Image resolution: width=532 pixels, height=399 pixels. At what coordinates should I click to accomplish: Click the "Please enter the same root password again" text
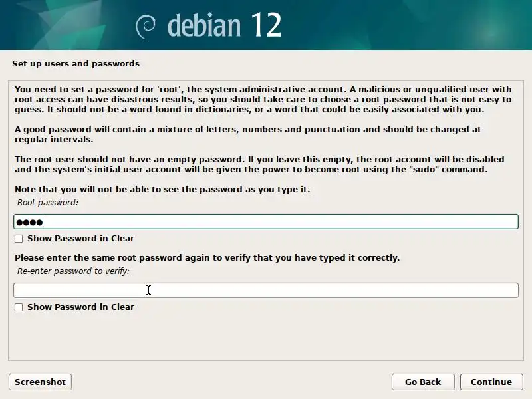click(x=207, y=257)
